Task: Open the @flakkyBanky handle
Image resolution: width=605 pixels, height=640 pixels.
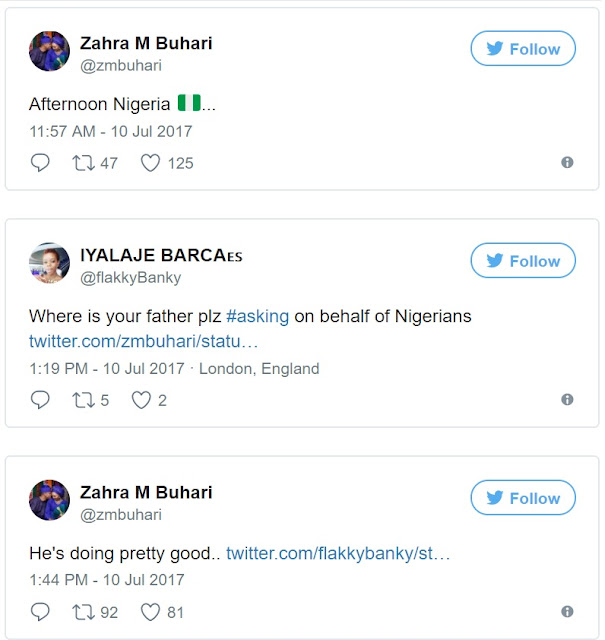Action: click(x=130, y=277)
